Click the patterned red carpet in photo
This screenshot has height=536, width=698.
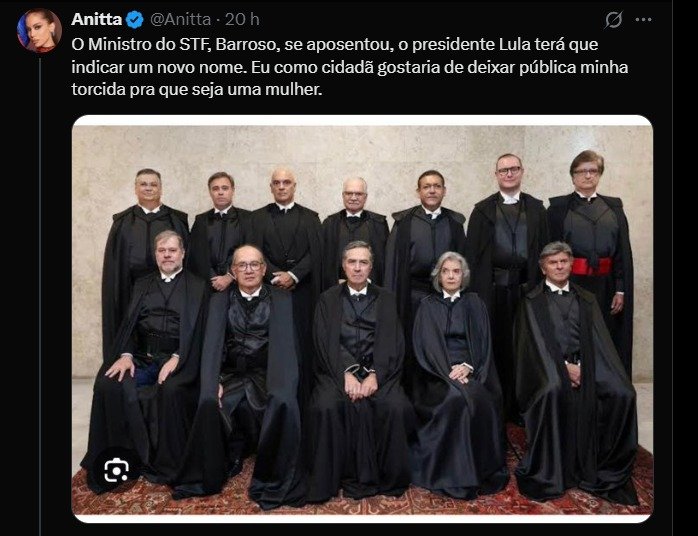(x=362, y=496)
